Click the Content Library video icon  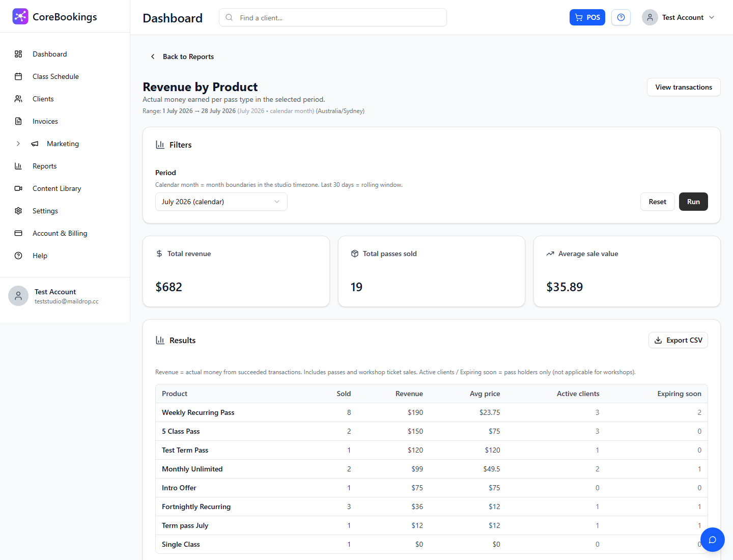pyautogui.click(x=18, y=188)
